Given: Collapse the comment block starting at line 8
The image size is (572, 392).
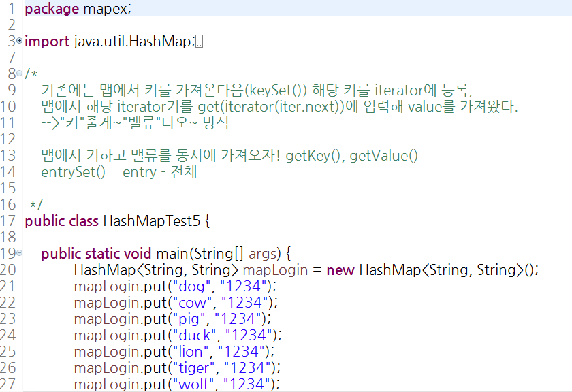Looking at the screenshot, I should click(18, 73).
